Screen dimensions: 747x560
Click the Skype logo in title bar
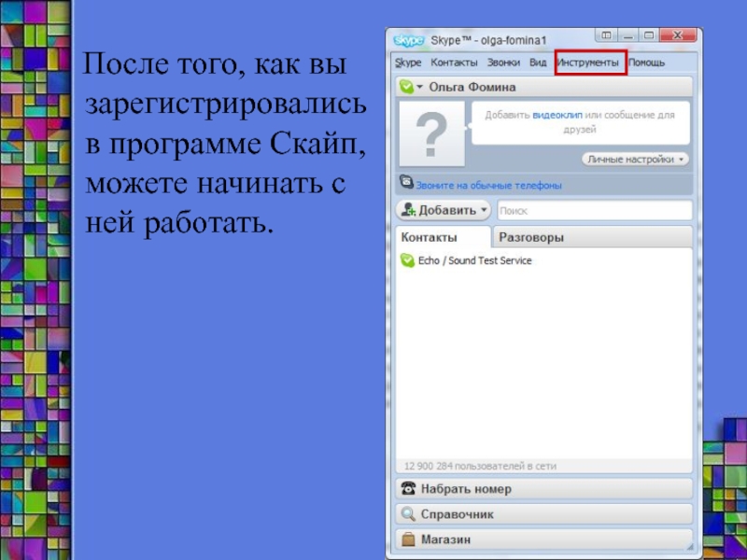pyautogui.click(x=409, y=40)
